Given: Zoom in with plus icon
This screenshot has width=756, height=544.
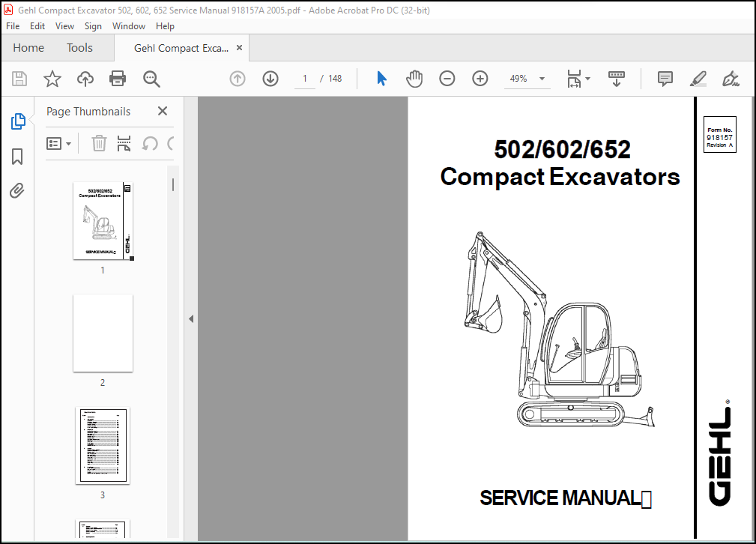Looking at the screenshot, I should pyautogui.click(x=480, y=79).
